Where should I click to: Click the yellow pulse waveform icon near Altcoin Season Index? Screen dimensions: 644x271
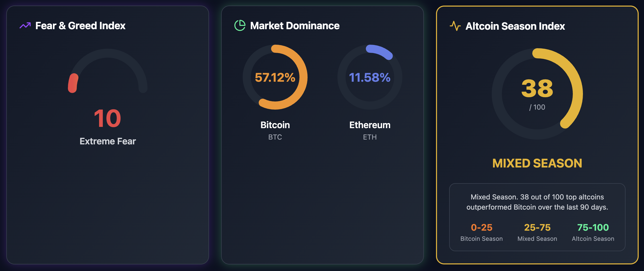click(455, 25)
